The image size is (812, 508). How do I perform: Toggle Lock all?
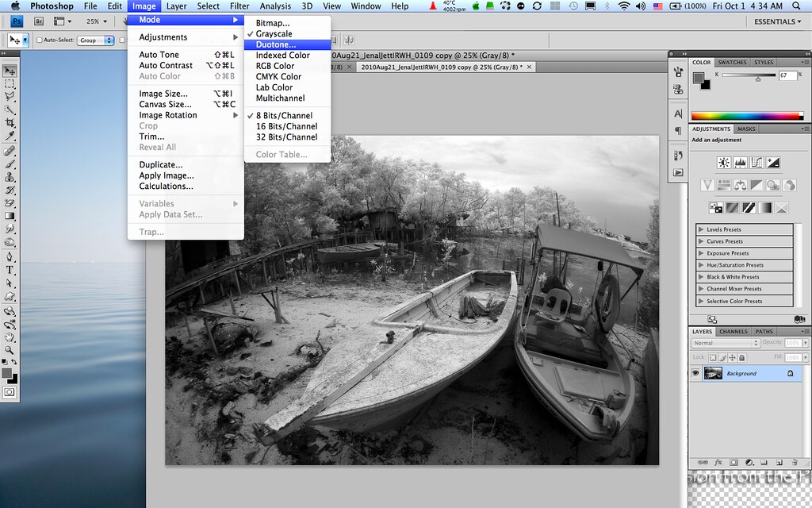(741, 358)
